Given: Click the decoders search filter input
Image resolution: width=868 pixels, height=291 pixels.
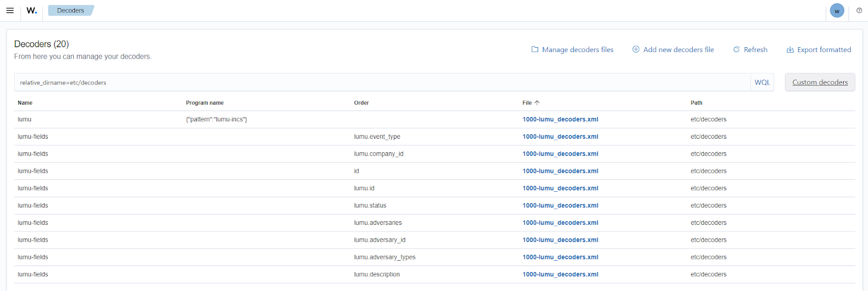Looking at the screenshot, I should 380,82.
